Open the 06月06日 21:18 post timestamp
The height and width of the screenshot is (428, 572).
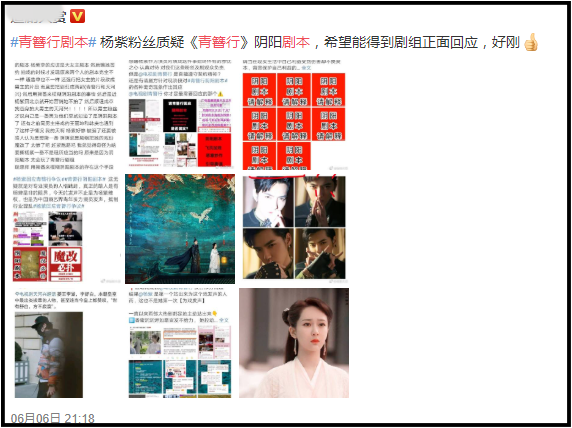53,418
